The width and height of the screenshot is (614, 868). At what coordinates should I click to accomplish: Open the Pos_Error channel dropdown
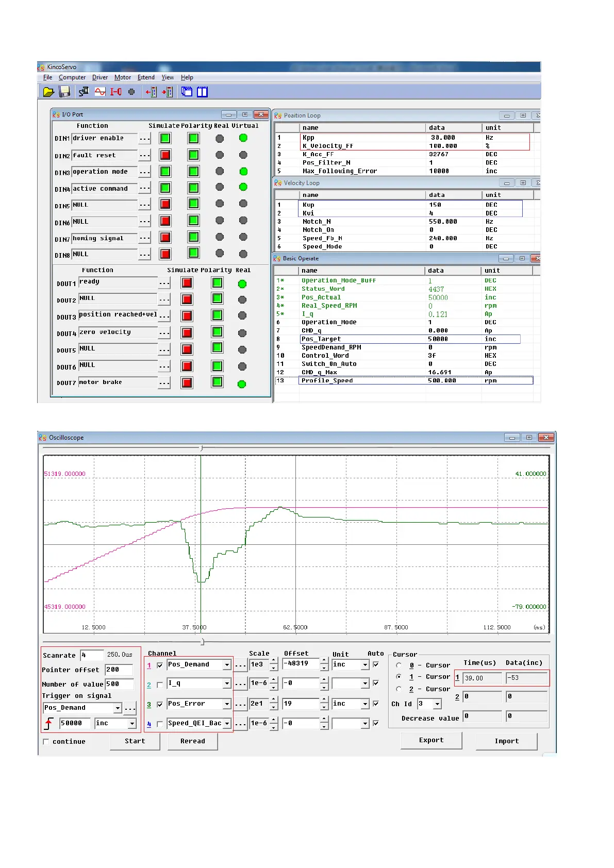227,704
